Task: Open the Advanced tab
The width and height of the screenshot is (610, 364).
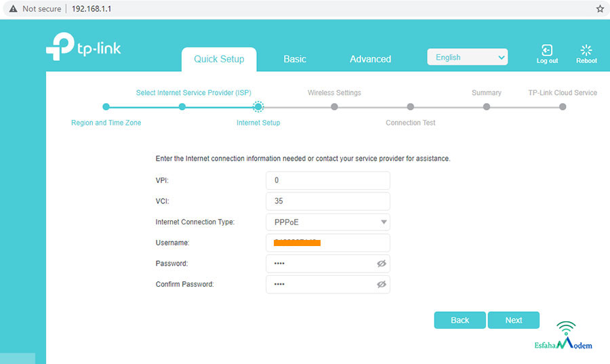Action: [x=370, y=59]
